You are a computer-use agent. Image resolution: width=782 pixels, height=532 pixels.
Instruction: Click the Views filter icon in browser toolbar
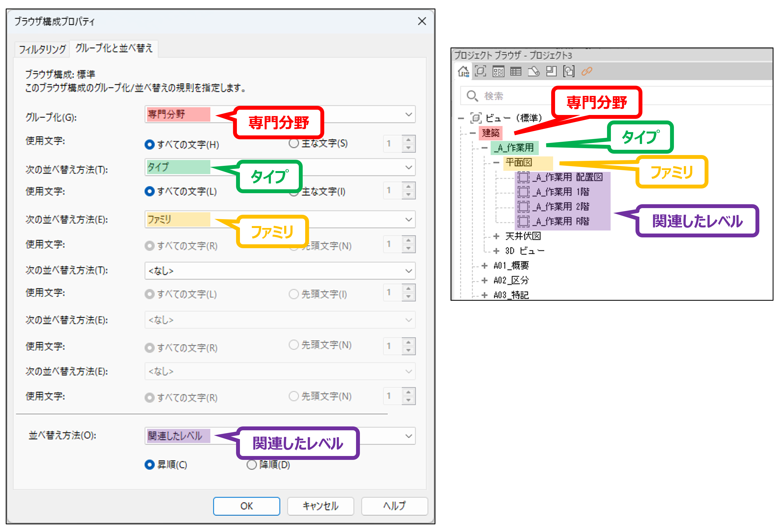click(480, 71)
